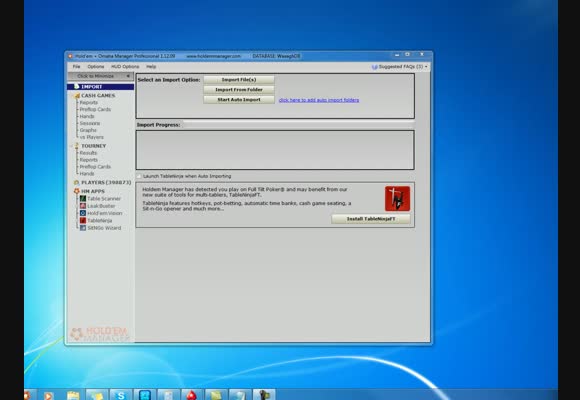The height and width of the screenshot is (400, 580).
Task: Open vs Players under Cash Games
Action: coord(92,137)
